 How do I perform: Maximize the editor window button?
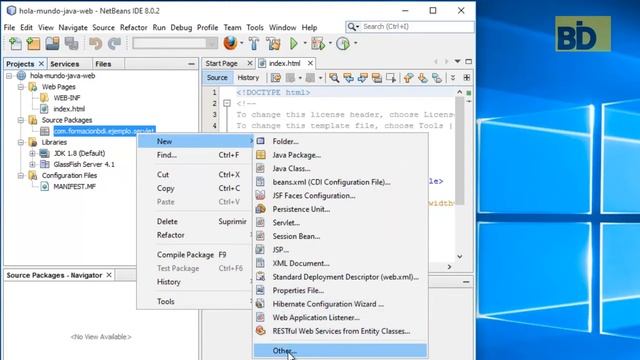pos(469,62)
